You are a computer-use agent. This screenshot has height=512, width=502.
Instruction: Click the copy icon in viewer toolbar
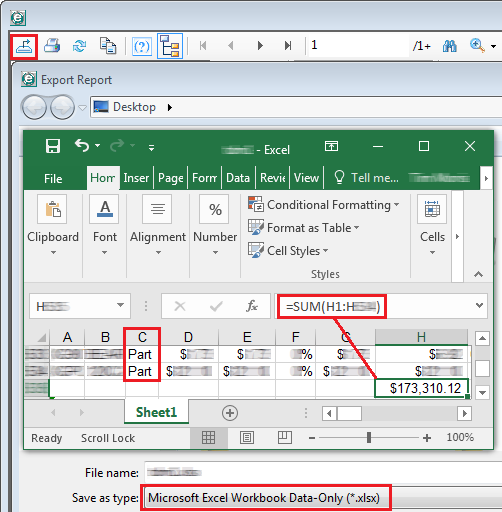pyautogui.click(x=108, y=46)
